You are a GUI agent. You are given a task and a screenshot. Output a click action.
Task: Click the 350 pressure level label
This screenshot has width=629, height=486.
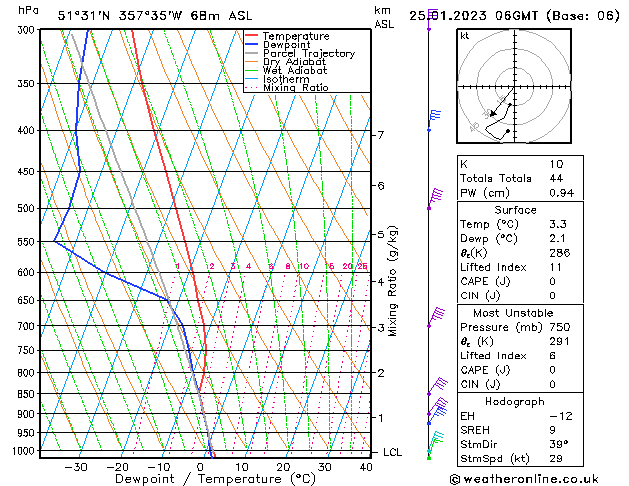click(28, 83)
